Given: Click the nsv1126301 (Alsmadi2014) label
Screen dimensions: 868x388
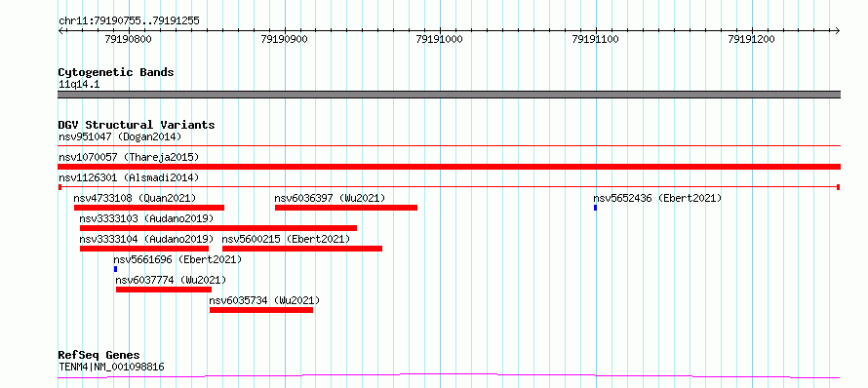Looking at the screenshot, I should [129, 177].
